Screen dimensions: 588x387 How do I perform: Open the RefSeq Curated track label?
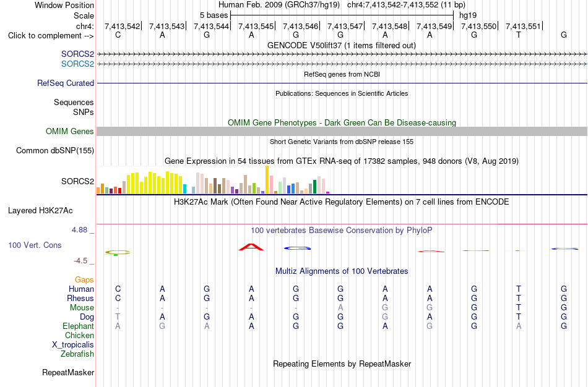[x=66, y=83]
